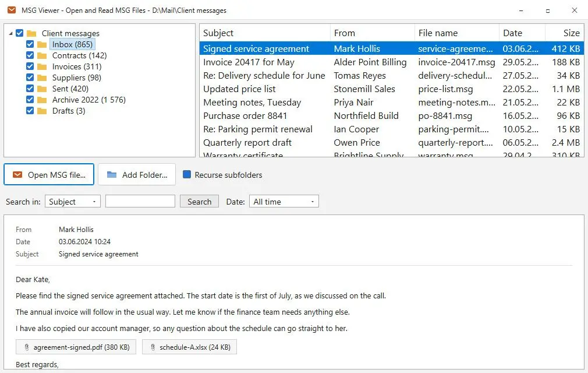
Task: Click sender Priya Nair in list
Action: (353, 103)
